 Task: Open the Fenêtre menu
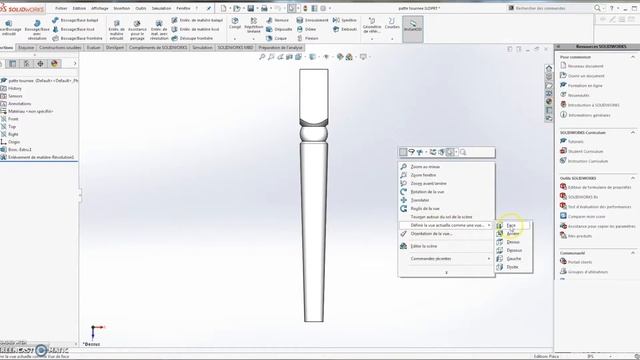coord(183,9)
